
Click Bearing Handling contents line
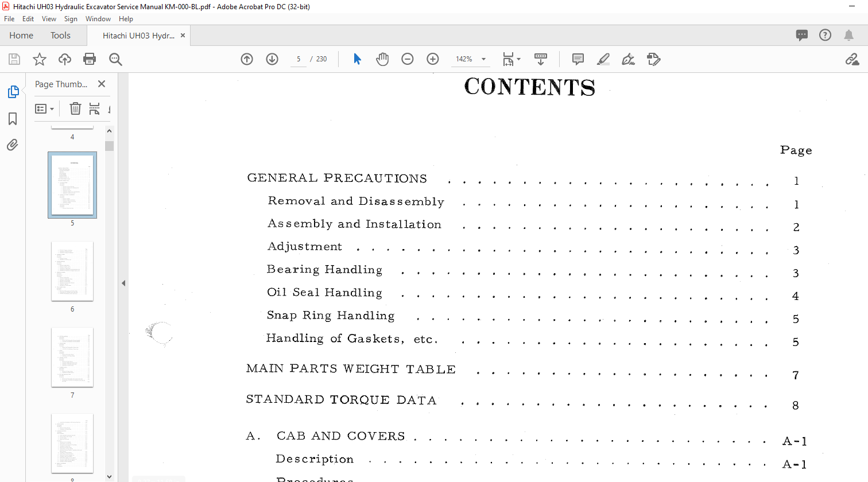[x=324, y=270]
